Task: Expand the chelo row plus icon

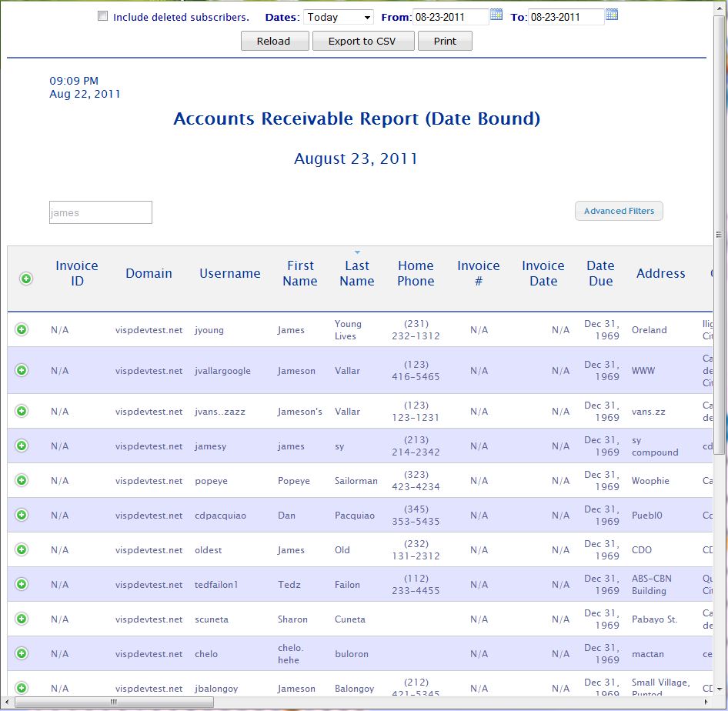Action: pos(22,653)
